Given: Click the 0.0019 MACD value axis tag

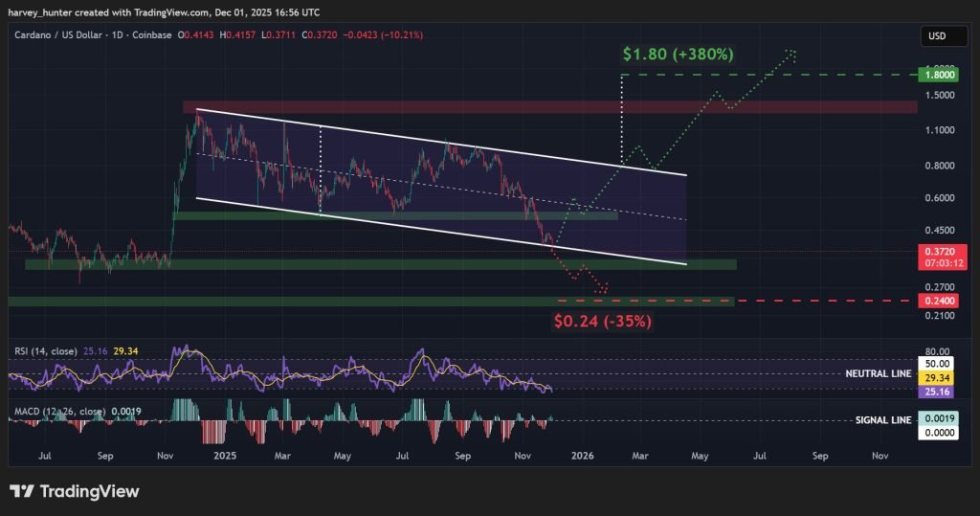Looking at the screenshot, I should [x=936, y=418].
